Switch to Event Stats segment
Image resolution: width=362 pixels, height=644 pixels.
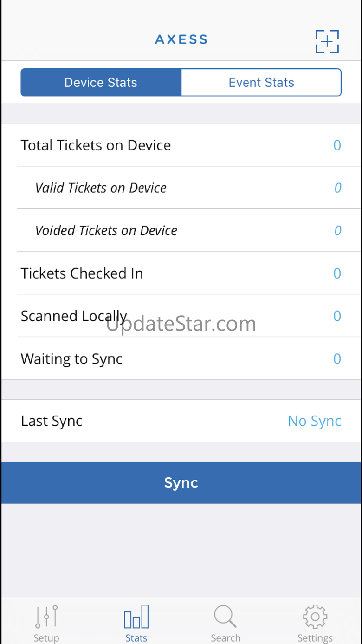point(261,83)
